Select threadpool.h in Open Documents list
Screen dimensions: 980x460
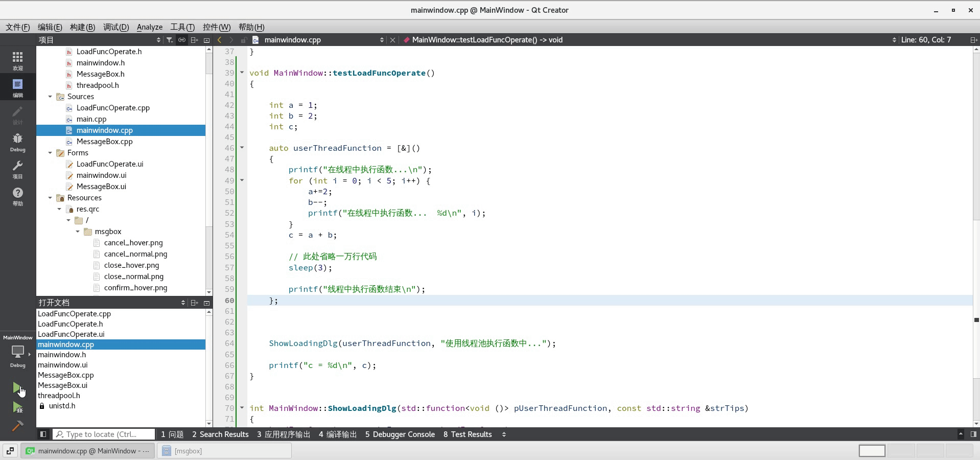click(x=59, y=396)
